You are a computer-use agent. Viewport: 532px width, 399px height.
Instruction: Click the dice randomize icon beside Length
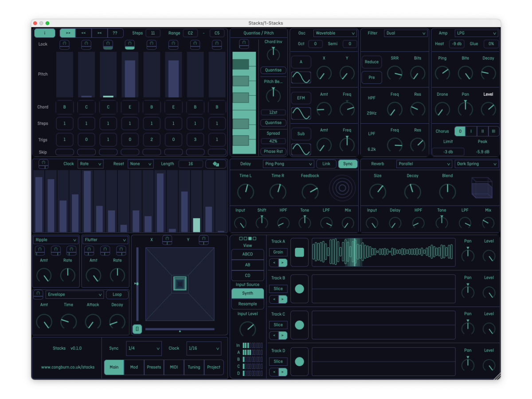tap(215, 164)
